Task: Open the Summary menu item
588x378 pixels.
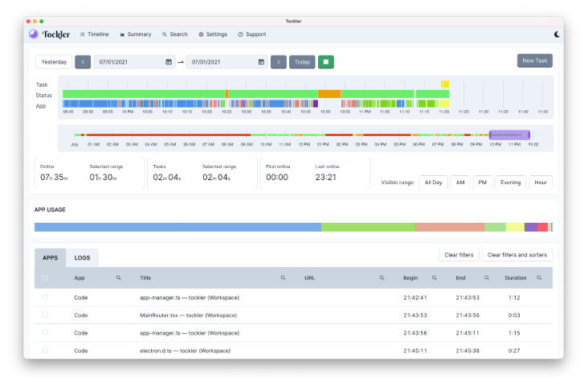Action: pyautogui.click(x=135, y=35)
